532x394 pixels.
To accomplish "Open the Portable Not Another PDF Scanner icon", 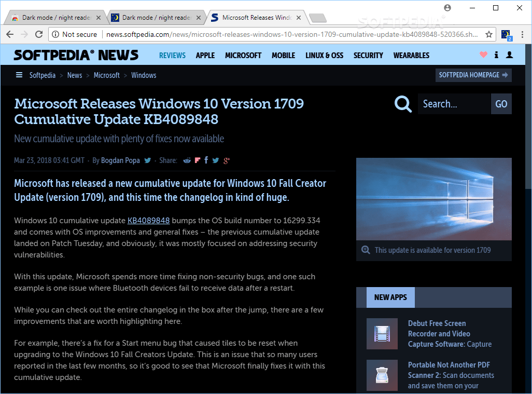I will [x=382, y=375].
